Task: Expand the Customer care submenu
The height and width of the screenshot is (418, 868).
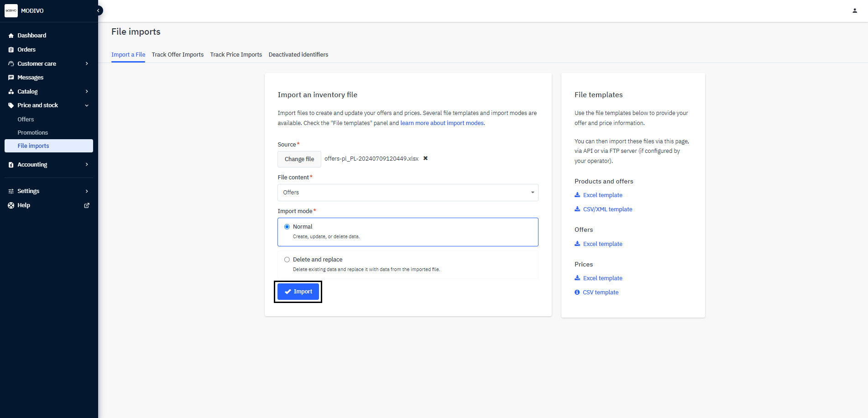Action: pos(87,64)
